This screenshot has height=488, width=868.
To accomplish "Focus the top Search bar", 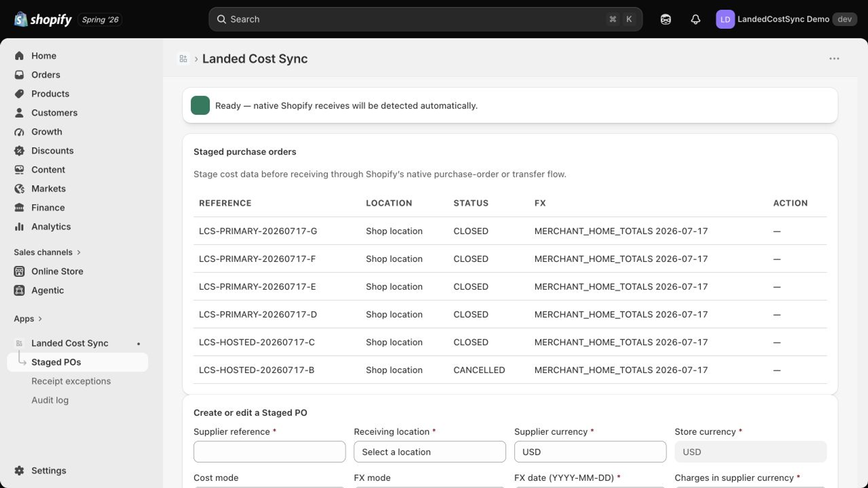I will coord(425,20).
